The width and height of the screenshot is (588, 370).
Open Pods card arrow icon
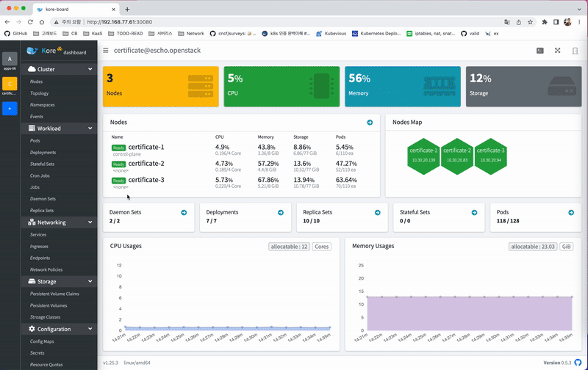click(571, 212)
